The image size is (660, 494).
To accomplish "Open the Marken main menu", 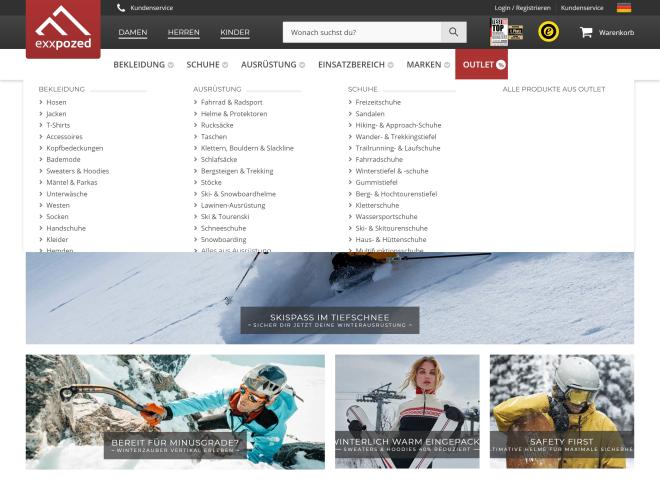I will tap(423, 64).
